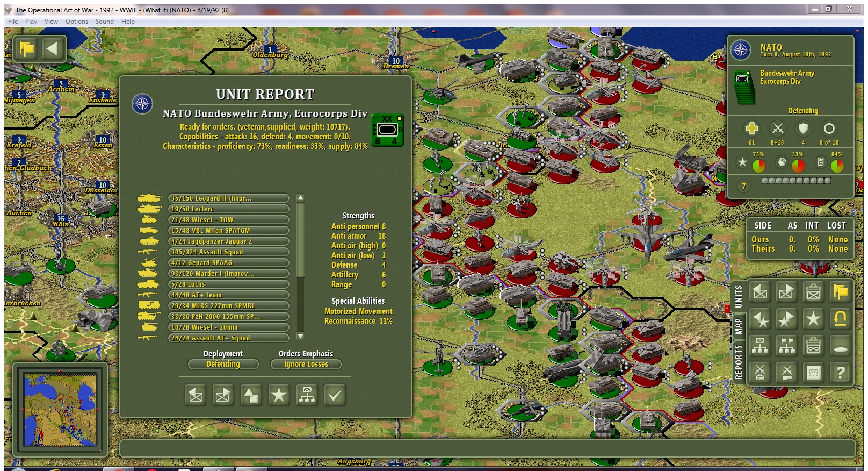Select previous formation star icon in Units panel

point(760,319)
